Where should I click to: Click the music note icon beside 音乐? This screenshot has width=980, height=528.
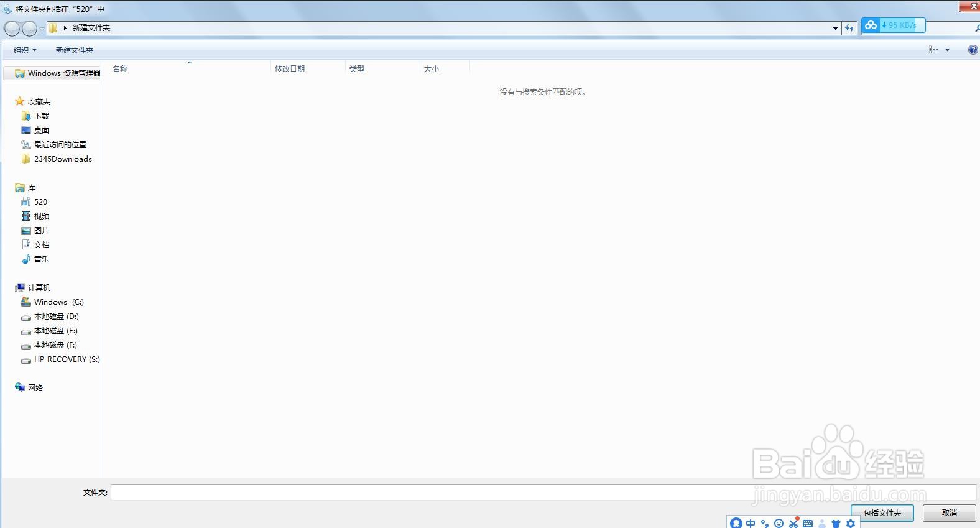[26, 259]
